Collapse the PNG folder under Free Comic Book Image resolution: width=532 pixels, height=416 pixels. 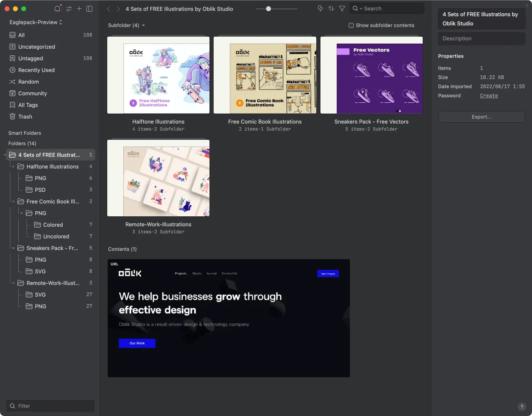pos(22,213)
